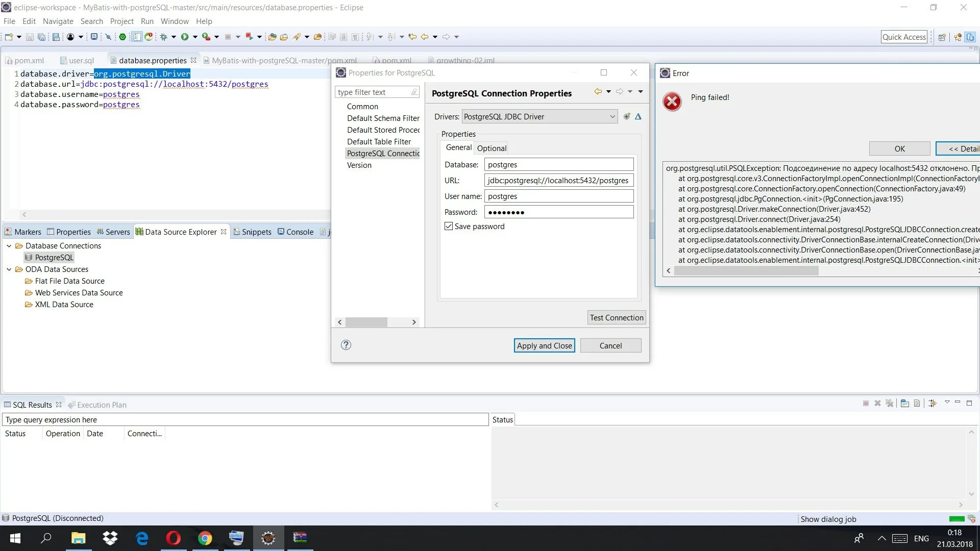Click the green power icon in toolbar
This screenshot has width=980, height=551.
[x=122, y=37]
